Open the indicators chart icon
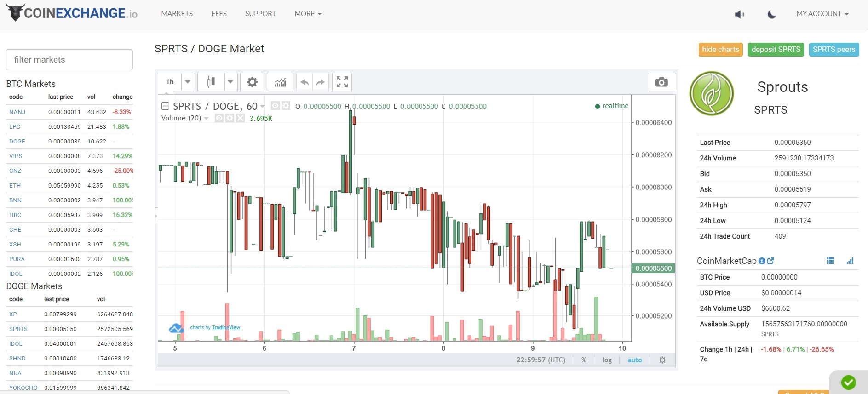Image resolution: width=868 pixels, height=394 pixels. click(x=280, y=82)
